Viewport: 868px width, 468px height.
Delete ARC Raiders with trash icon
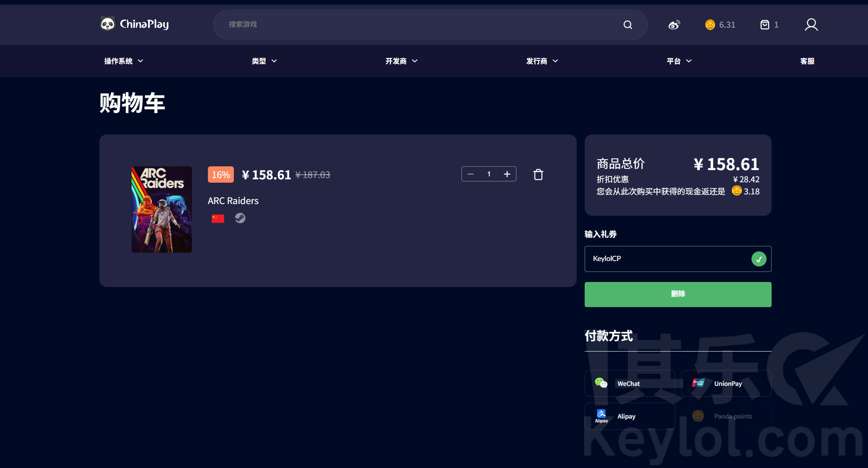tap(538, 174)
